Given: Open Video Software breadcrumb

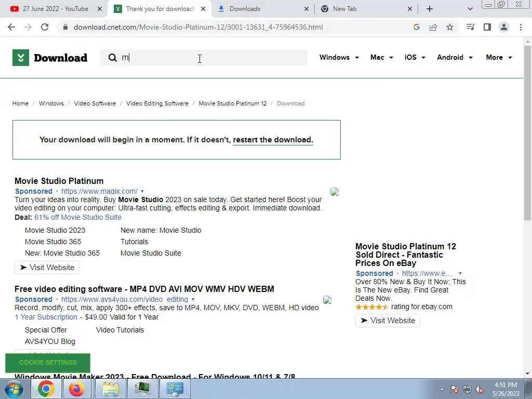Looking at the screenshot, I should (95, 103).
